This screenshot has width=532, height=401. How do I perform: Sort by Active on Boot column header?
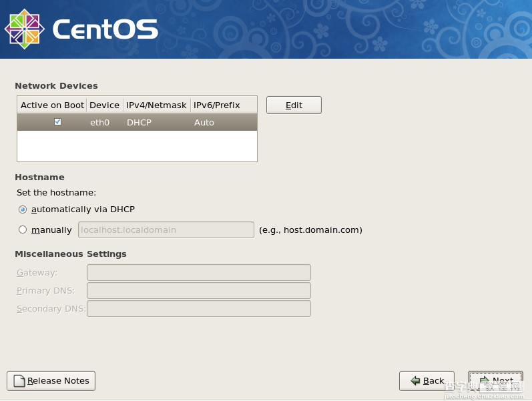tap(52, 105)
